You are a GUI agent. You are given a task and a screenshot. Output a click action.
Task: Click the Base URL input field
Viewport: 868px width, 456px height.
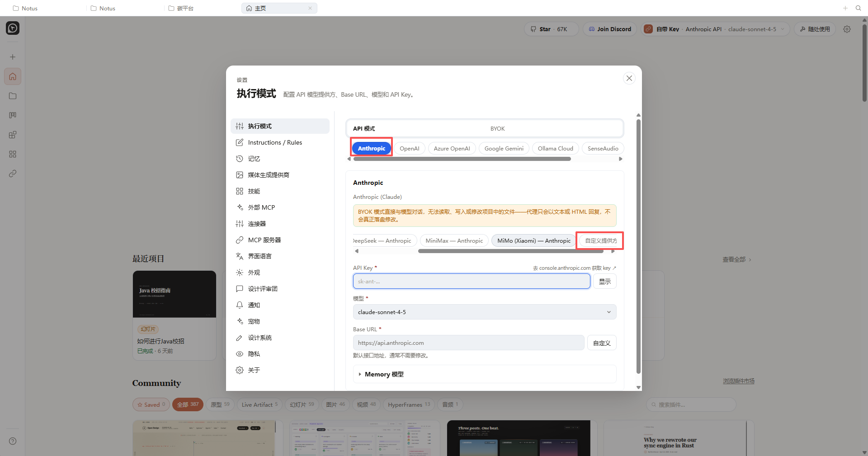click(x=468, y=343)
